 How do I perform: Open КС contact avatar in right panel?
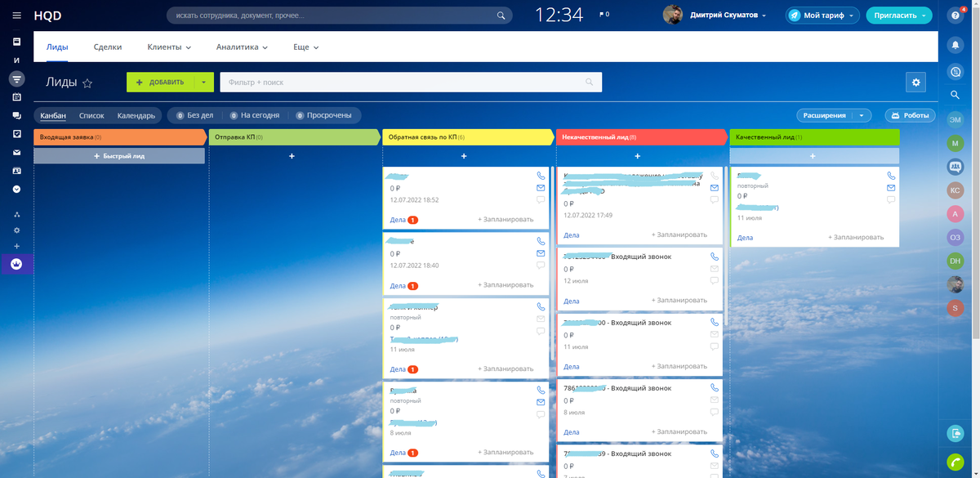955,190
